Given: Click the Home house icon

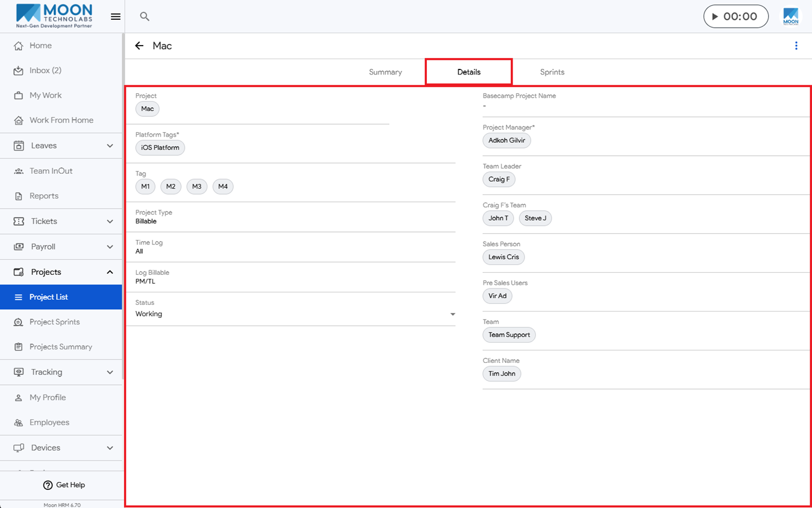Looking at the screenshot, I should coord(19,46).
